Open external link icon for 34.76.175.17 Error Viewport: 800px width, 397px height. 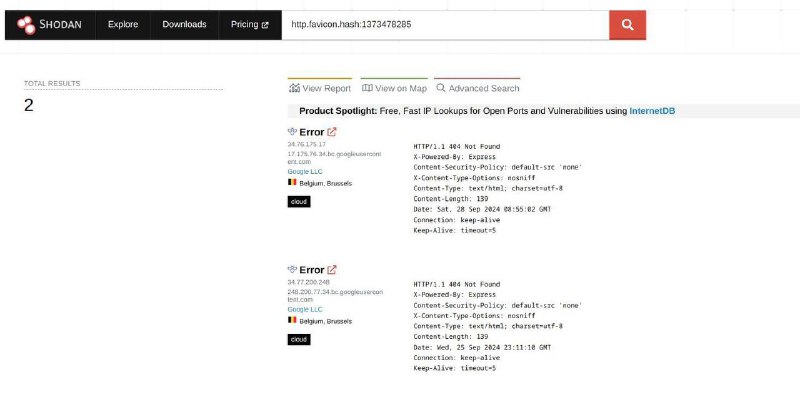(332, 132)
